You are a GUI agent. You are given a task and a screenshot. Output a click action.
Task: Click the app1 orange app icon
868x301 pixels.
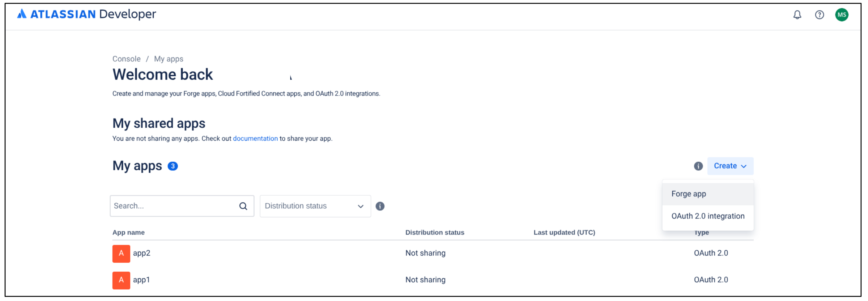(x=121, y=280)
